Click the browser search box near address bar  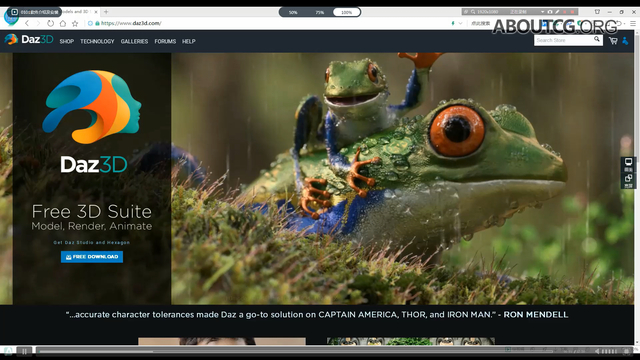482,23
